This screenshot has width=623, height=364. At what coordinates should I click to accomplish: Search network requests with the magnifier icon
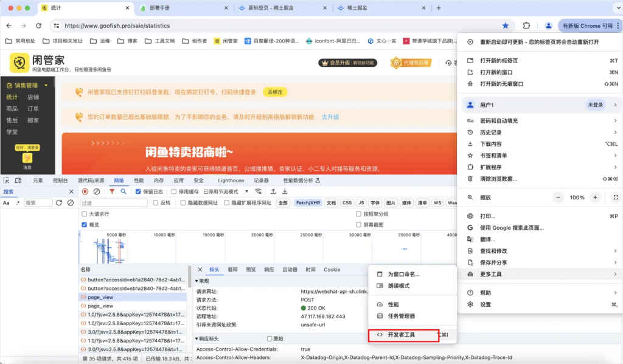124,191
